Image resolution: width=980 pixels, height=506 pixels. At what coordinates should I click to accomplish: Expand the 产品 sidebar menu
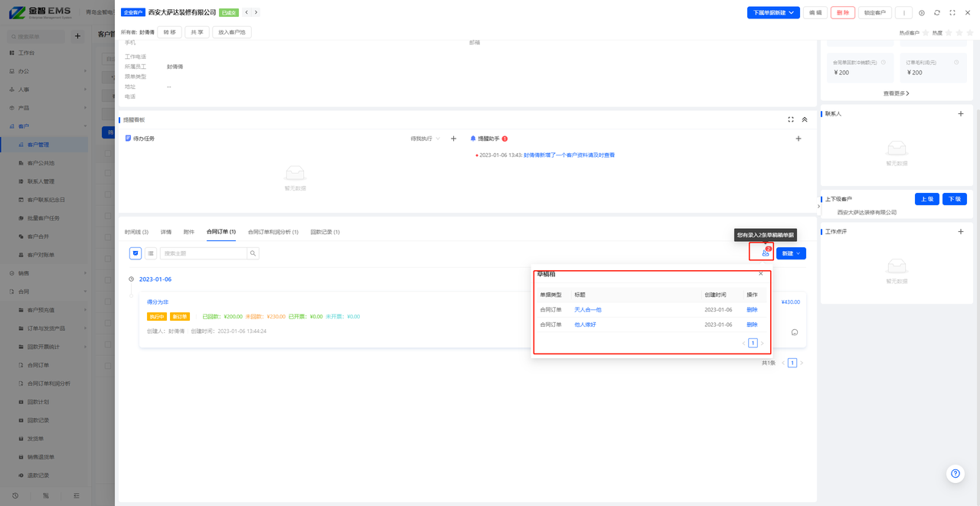tap(46, 108)
